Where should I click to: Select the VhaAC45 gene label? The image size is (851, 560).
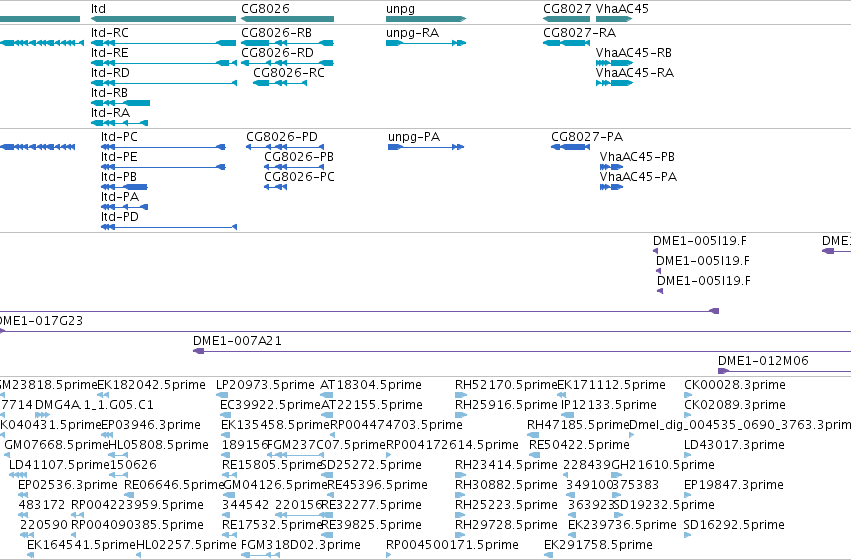(x=622, y=9)
